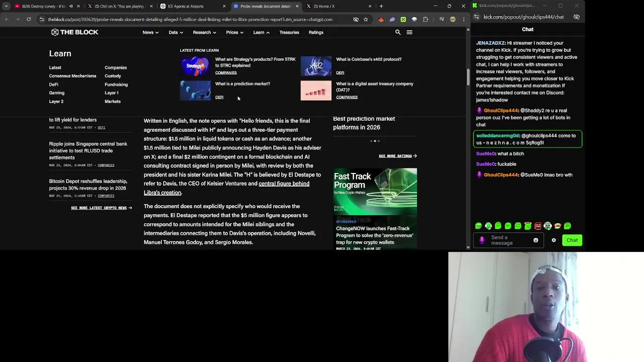Click See More Latest Crypto News
Screen dimensions: 644x362
pyautogui.click(x=101, y=208)
